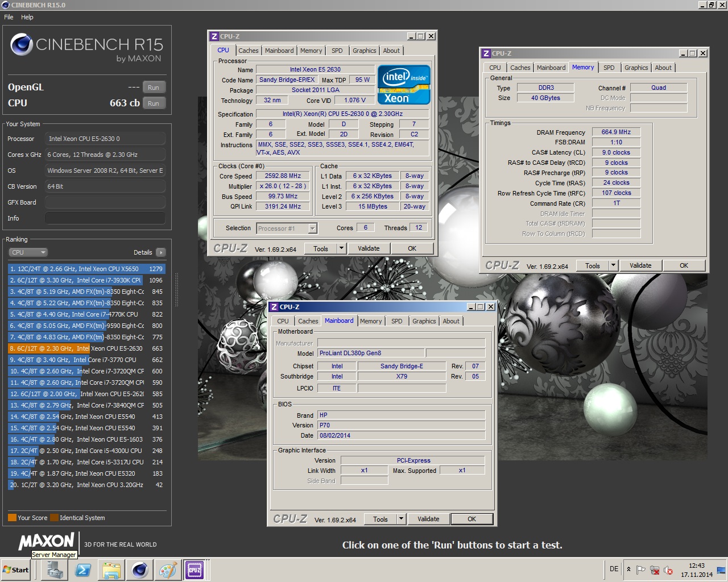Click Model ProLiant DL380p Gen8 field

point(370,353)
